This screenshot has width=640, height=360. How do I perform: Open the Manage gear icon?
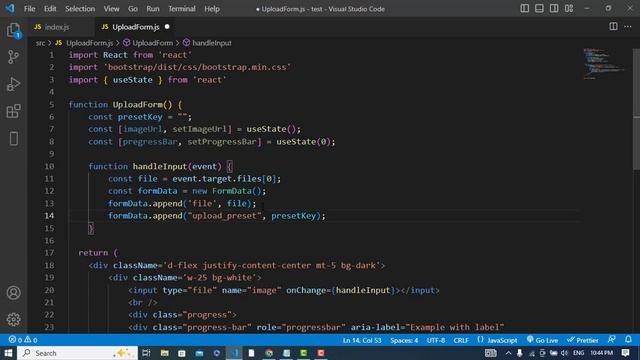click(13, 319)
